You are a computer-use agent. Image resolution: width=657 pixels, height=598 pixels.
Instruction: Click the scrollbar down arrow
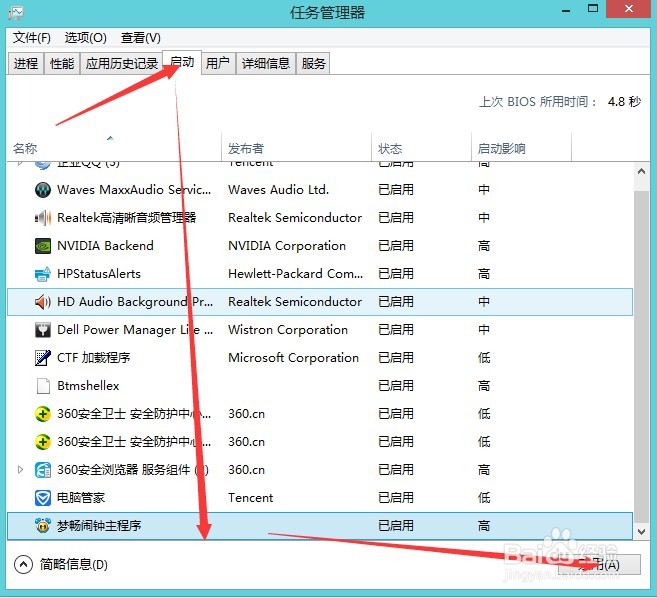pyautogui.click(x=641, y=532)
